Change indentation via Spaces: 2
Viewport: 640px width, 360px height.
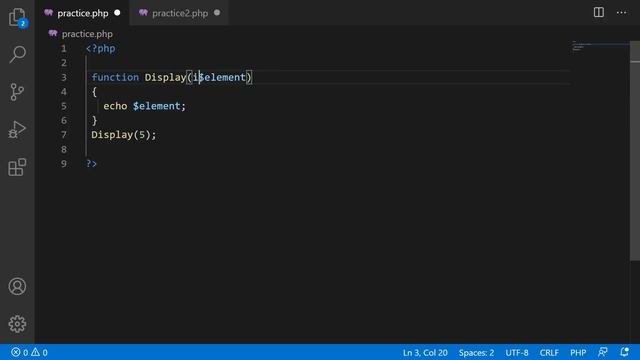point(476,353)
